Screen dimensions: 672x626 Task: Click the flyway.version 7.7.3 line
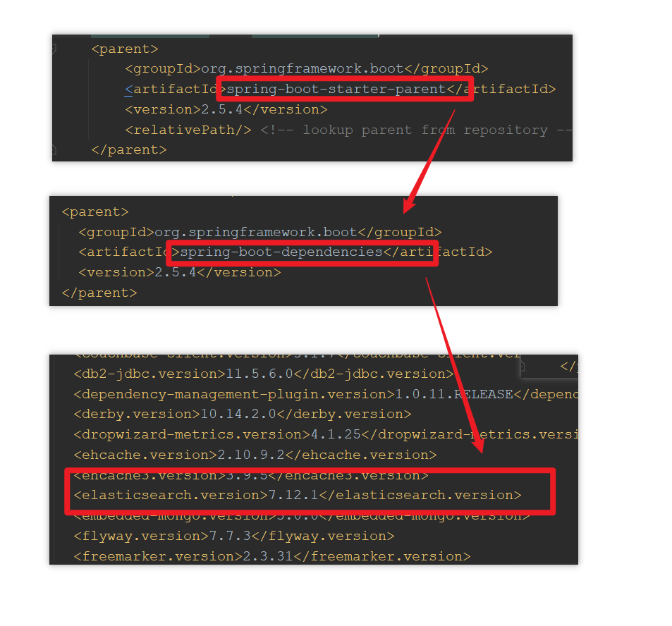[x=234, y=536]
